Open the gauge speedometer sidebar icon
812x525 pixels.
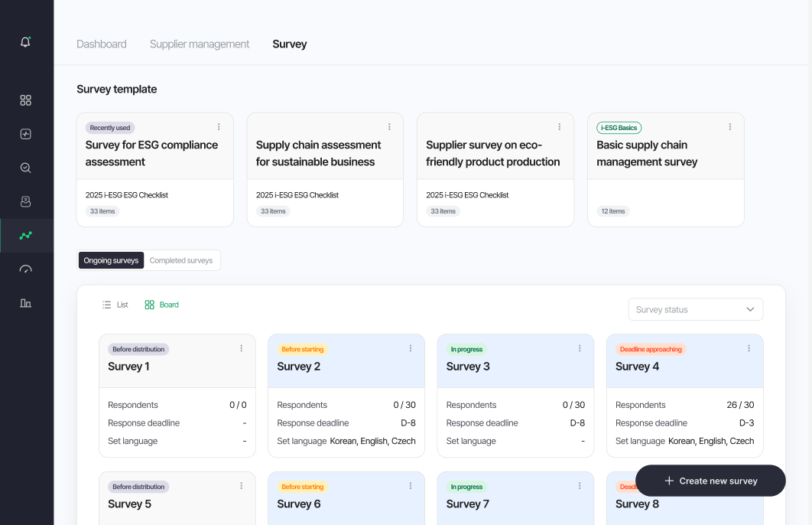point(25,269)
